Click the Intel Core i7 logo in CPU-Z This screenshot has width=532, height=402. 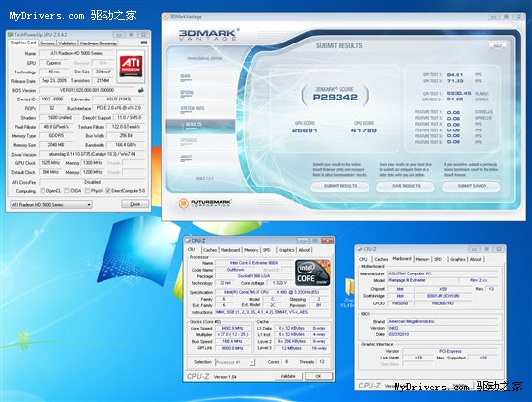(312, 273)
